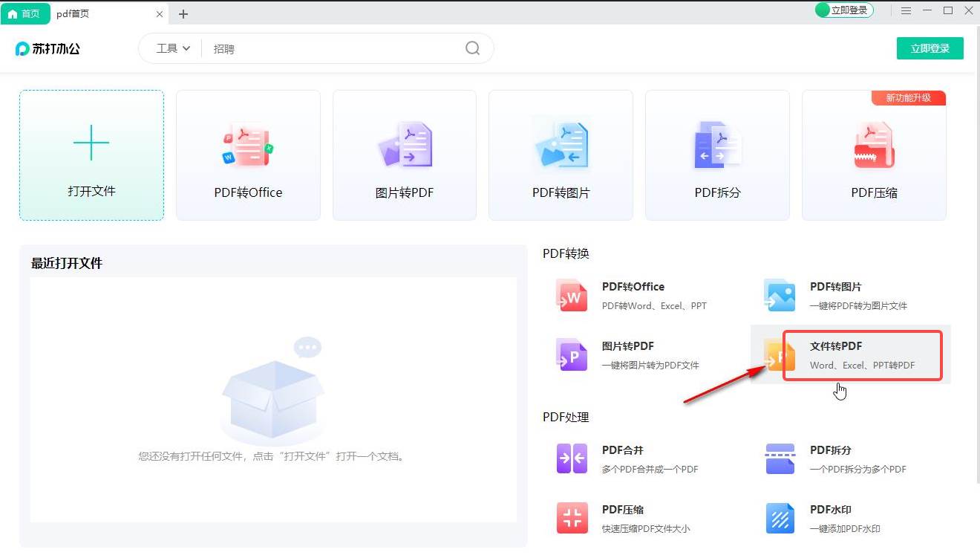Image resolution: width=980 pixels, height=558 pixels.
Task: Click the PDF合并 merge icon
Action: 572,458
